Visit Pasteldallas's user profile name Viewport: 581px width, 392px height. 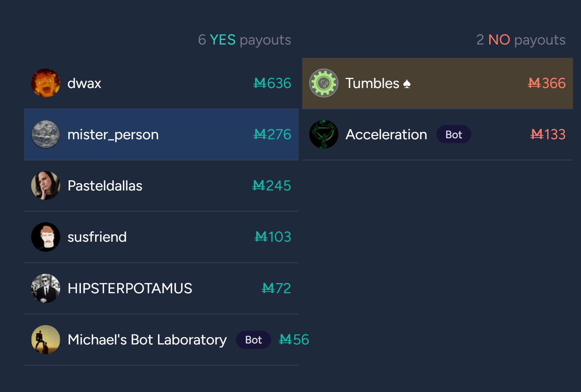105,186
